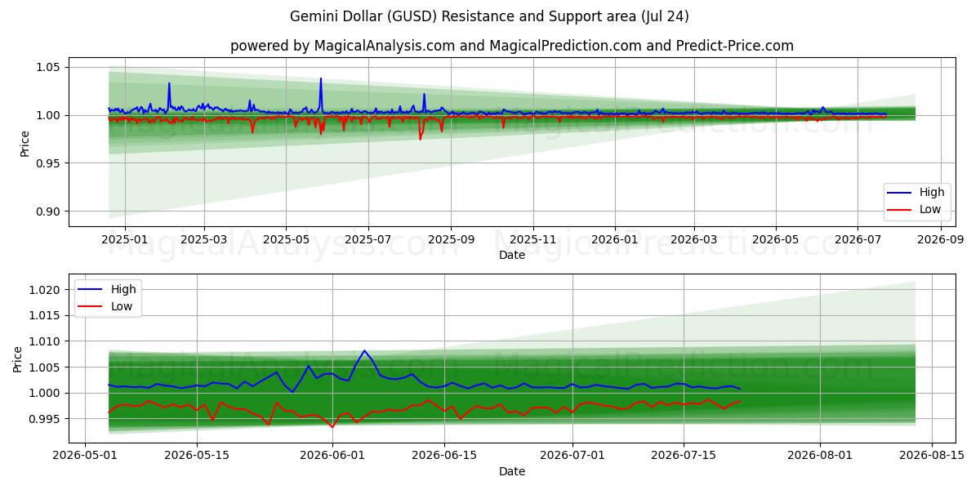Click the 2026-03 date tick
This screenshot has width=980, height=490.
(693, 239)
